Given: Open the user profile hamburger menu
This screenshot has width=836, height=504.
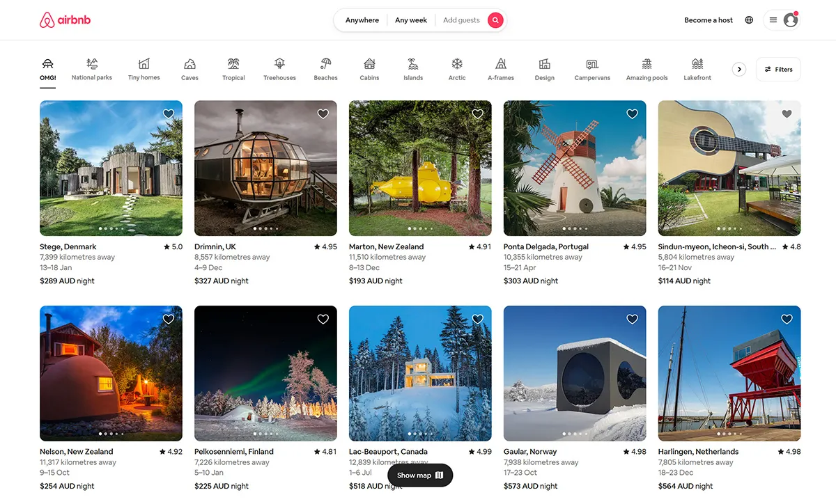Looking at the screenshot, I should pyautogui.click(x=781, y=20).
